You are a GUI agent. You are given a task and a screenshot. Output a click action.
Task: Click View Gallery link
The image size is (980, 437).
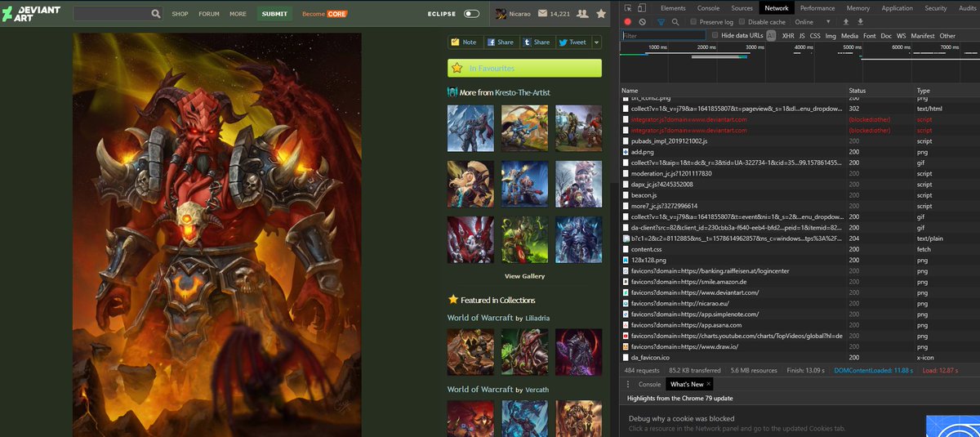click(524, 276)
